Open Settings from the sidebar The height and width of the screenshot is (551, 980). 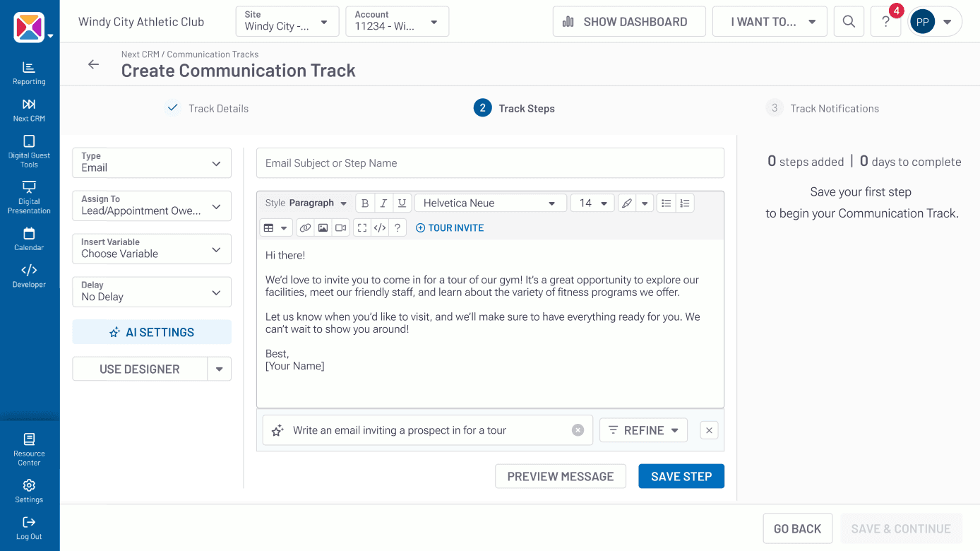(x=29, y=490)
